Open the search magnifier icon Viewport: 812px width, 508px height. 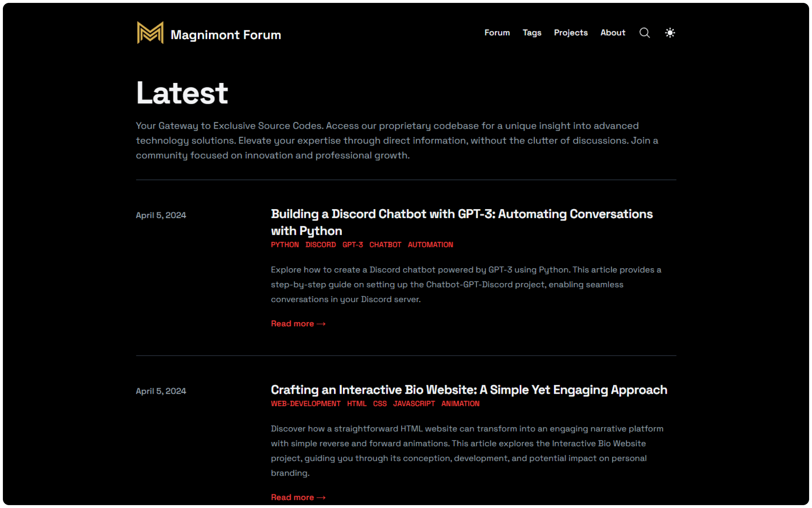pyautogui.click(x=644, y=33)
